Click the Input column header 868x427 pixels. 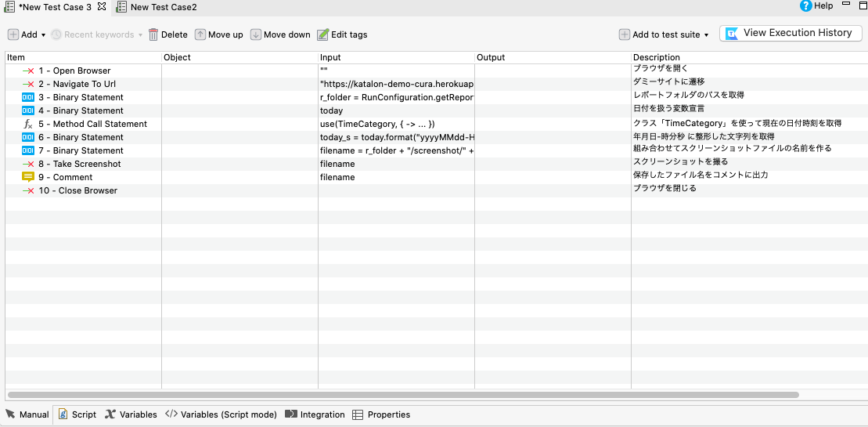397,58
